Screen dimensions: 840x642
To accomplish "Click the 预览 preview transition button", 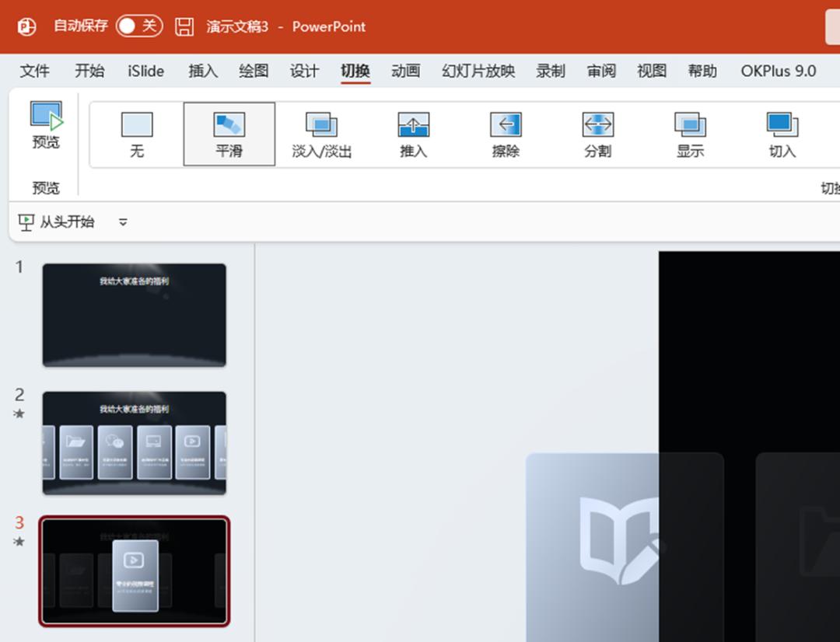I will click(x=46, y=127).
